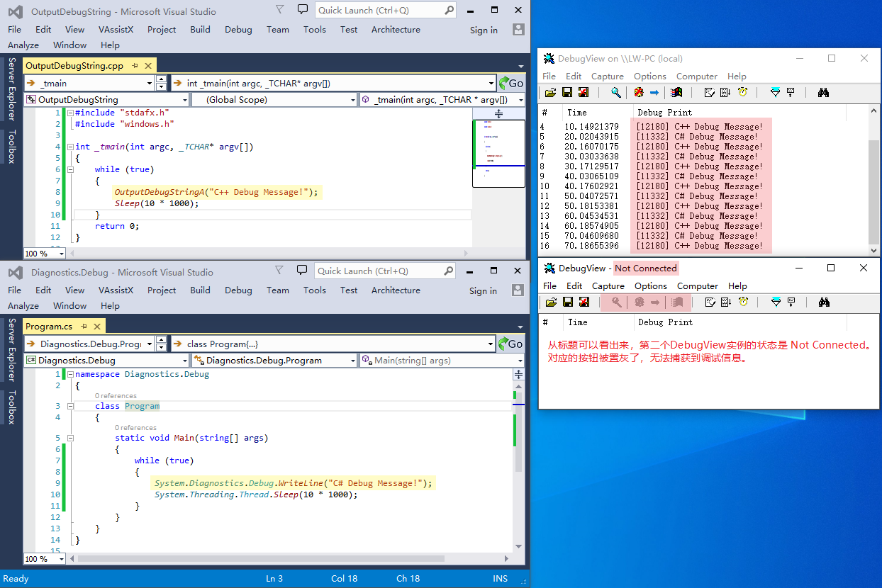Open Build menu in OutputDebugString Visual Studio
This screenshot has width=882, height=588.
pyautogui.click(x=200, y=29)
